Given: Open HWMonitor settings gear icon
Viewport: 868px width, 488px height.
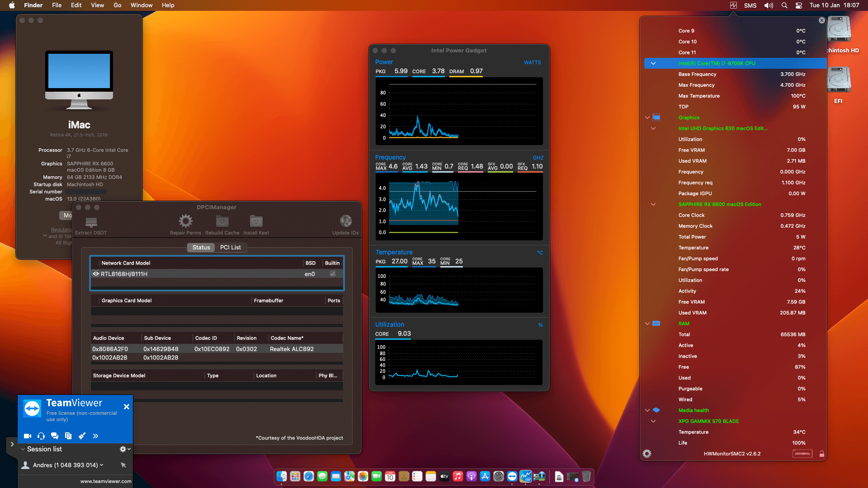Looking at the screenshot, I should click(647, 453).
